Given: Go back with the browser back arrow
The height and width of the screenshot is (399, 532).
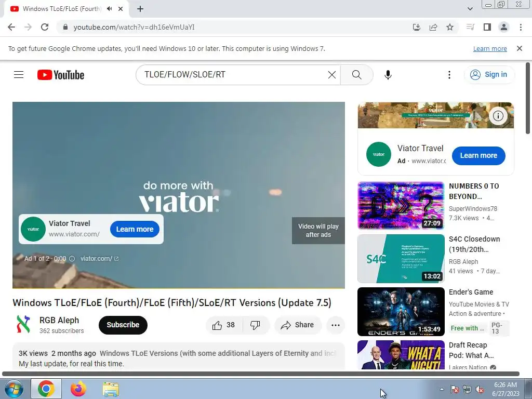Looking at the screenshot, I should click(x=11, y=27).
